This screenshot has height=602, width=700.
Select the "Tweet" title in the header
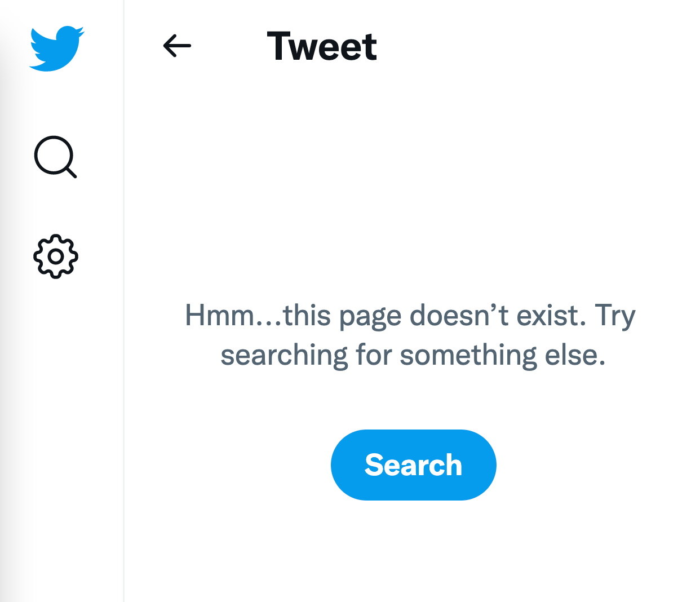tap(322, 46)
